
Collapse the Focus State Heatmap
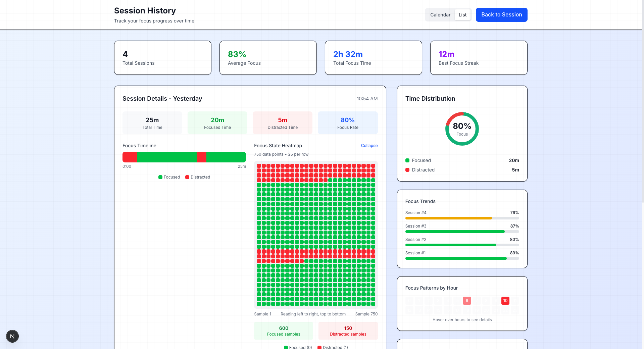[x=369, y=146]
